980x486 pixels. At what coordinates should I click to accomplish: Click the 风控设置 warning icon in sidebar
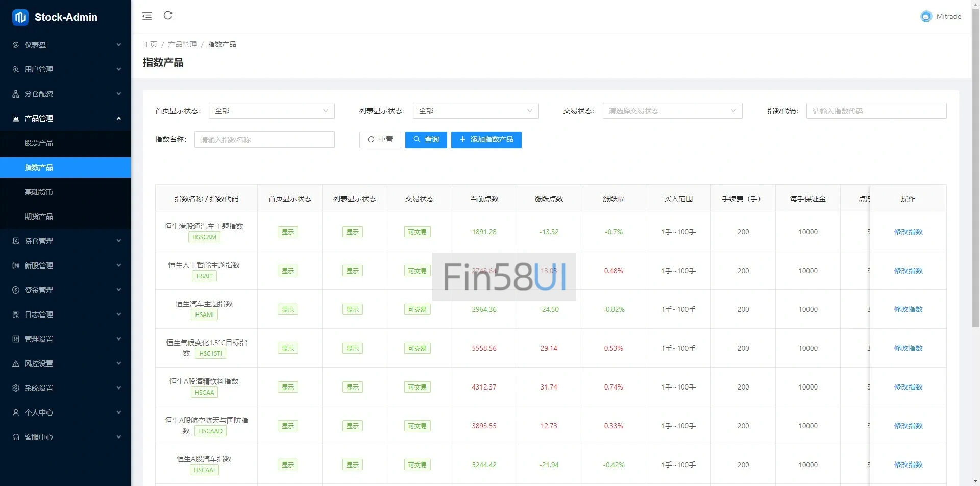point(16,363)
